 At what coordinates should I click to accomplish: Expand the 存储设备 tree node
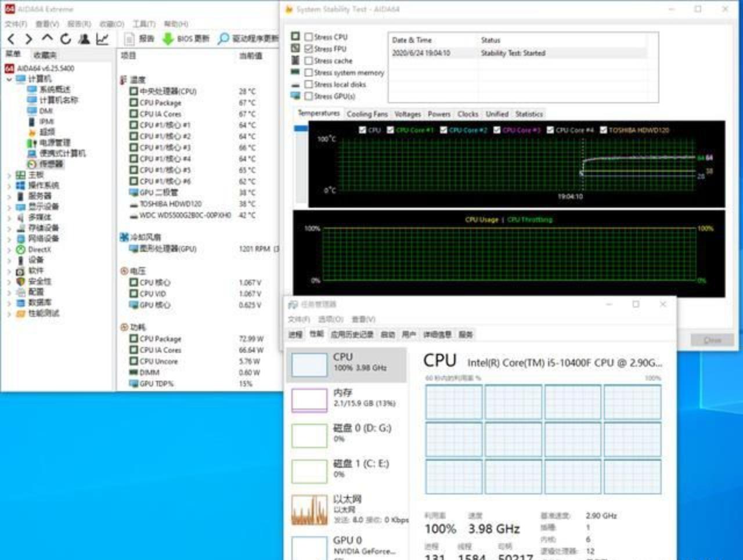[8, 227]
